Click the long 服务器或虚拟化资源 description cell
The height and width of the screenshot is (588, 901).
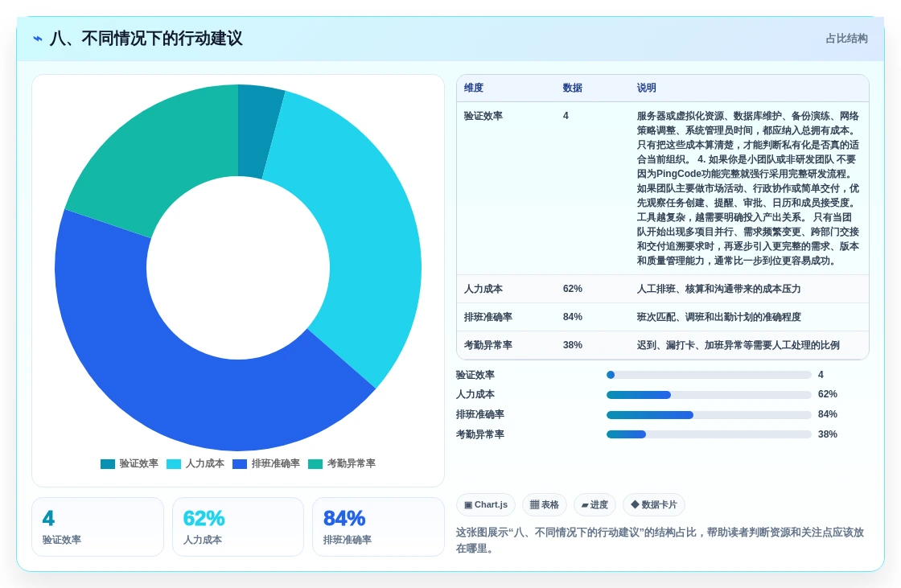pyautogui.click(x=748, y=188)
